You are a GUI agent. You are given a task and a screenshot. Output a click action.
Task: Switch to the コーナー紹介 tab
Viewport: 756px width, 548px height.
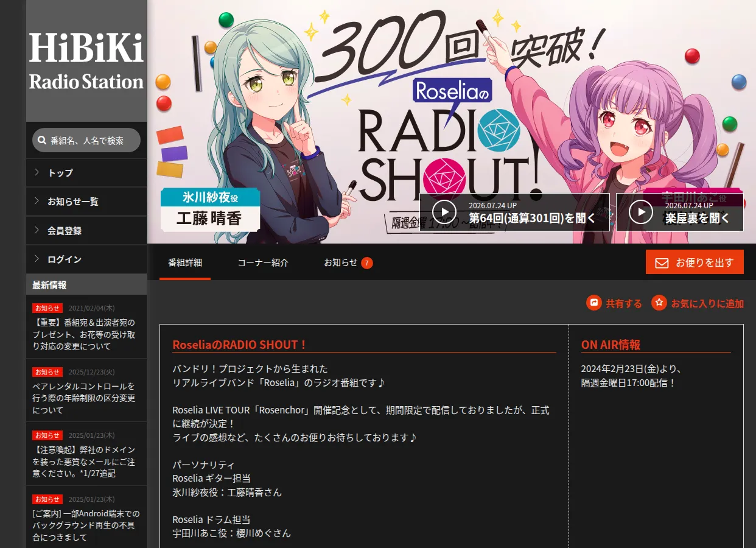(x=263, y=263)
